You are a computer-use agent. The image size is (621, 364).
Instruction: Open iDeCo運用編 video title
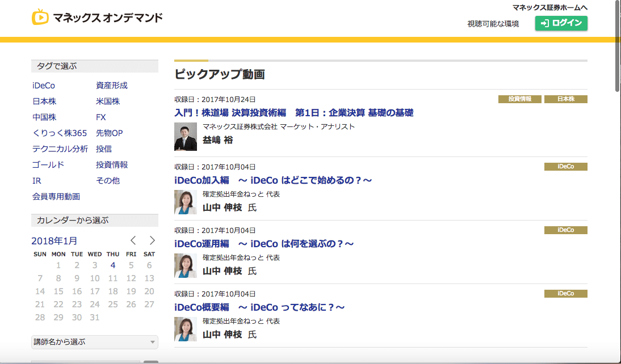click(x=264, y=244)
